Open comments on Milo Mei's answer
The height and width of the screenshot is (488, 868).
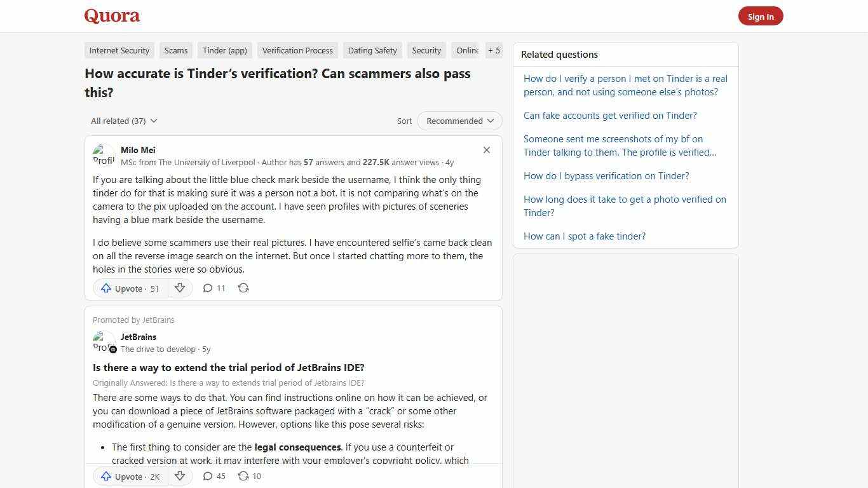(214, 288)
